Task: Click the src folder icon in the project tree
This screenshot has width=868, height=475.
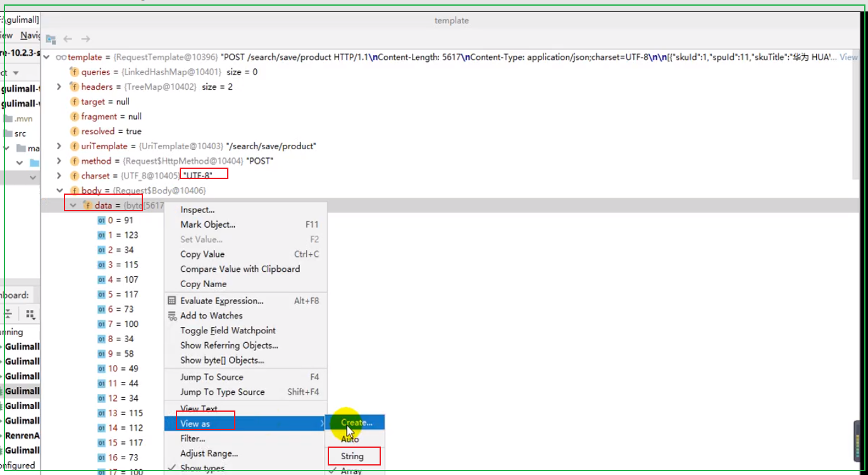Action: pos(9,133)
